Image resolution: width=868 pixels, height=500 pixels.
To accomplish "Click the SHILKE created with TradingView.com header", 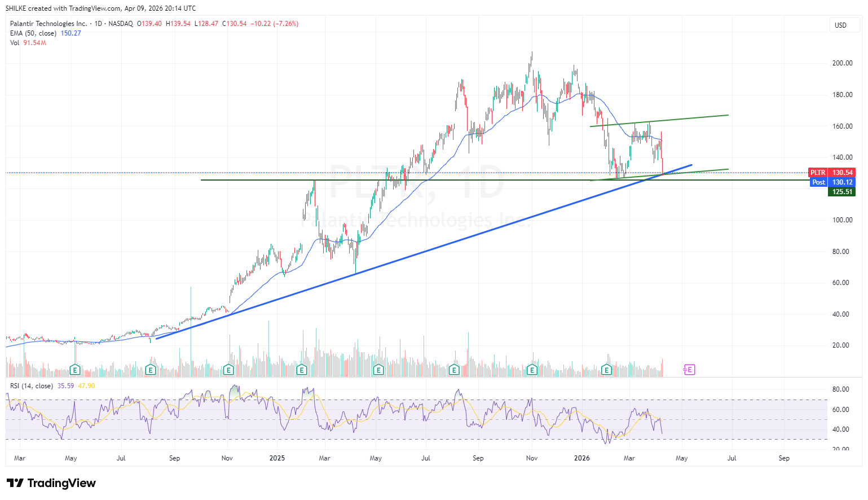I will 101,8.
